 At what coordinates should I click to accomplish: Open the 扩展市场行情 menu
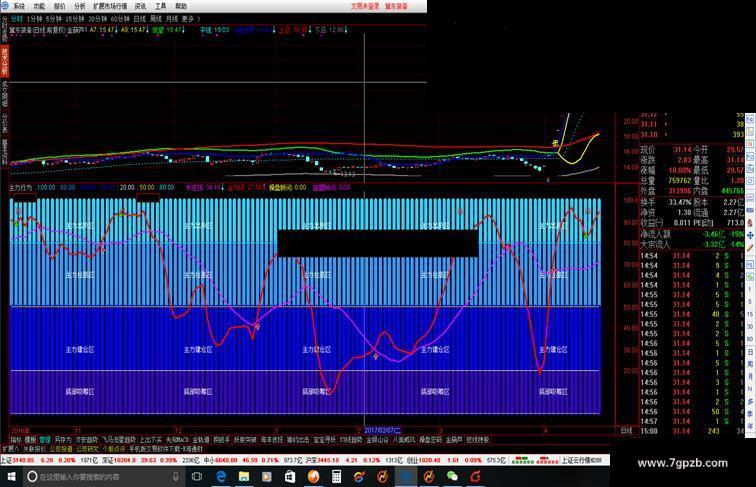(110, 6)
